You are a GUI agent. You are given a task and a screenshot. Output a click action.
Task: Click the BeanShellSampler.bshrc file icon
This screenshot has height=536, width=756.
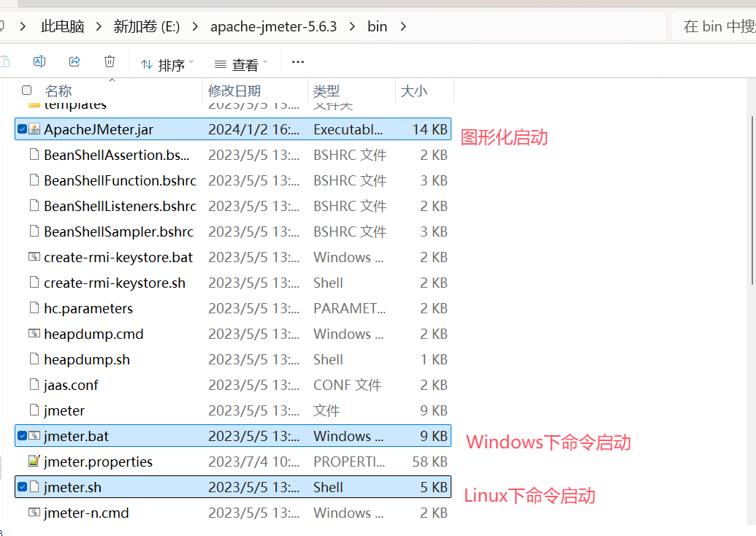tap(34, 231)
